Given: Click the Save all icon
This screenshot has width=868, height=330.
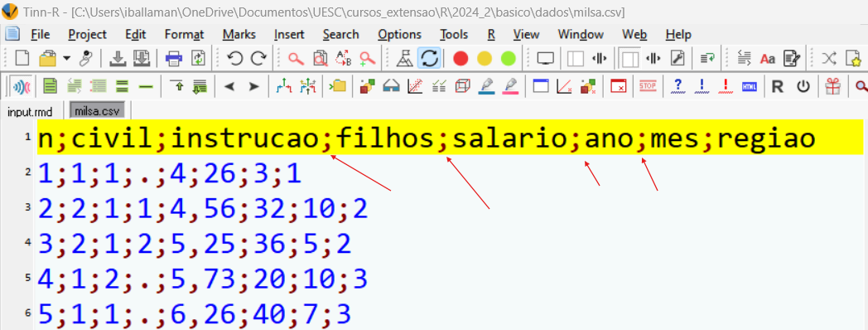Looking at the screenshot, I should [x=141, y=58].
